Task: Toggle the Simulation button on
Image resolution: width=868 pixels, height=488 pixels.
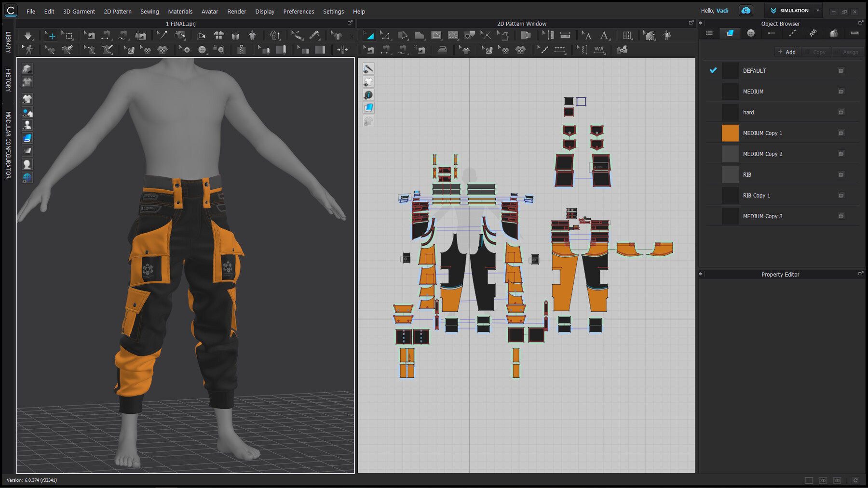Action: [x=791, y=10]
